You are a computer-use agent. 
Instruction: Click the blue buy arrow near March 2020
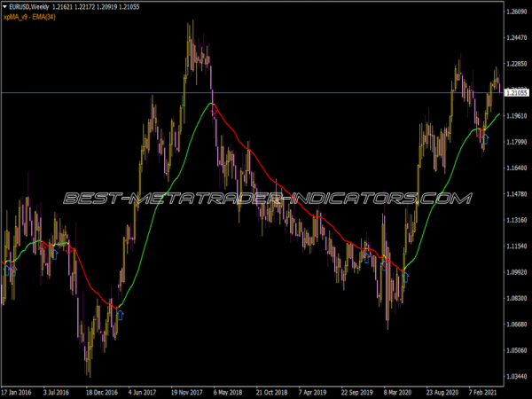point(405,278)
